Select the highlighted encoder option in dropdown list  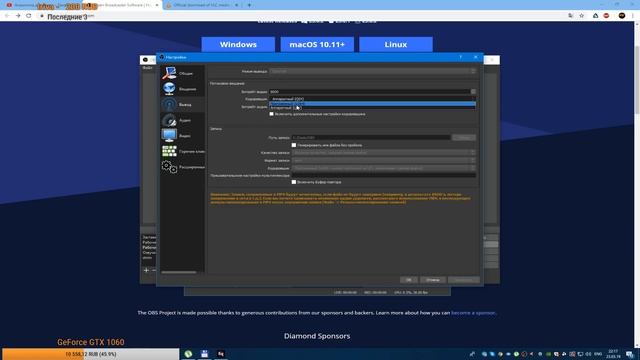coord(372,104)
